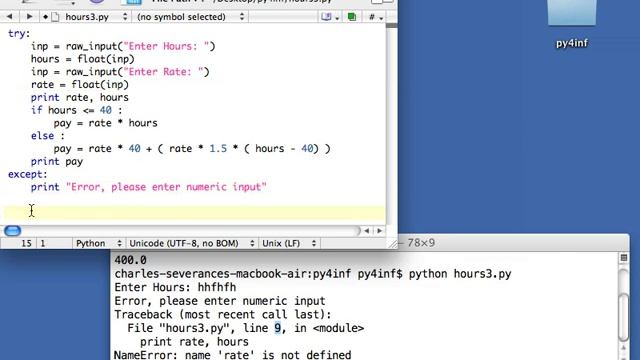Click 'Traceback (most recent call last):' in Terminal
This screenshot has height=360, width=640.
tap(222, 315)
